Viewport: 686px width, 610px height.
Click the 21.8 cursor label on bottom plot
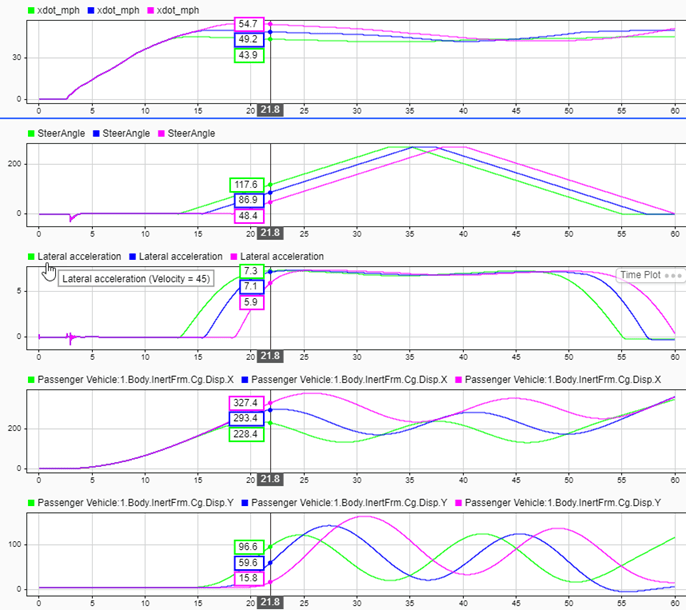[x=271, y=603]
